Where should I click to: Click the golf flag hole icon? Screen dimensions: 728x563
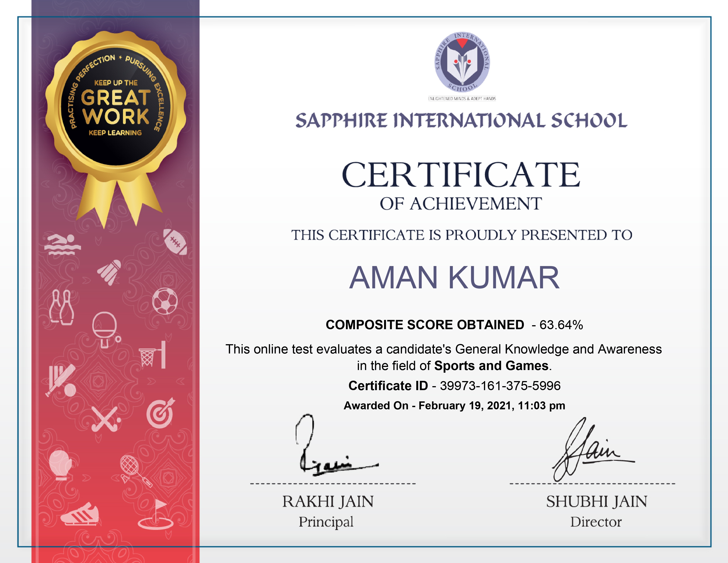tap(156, 514)
